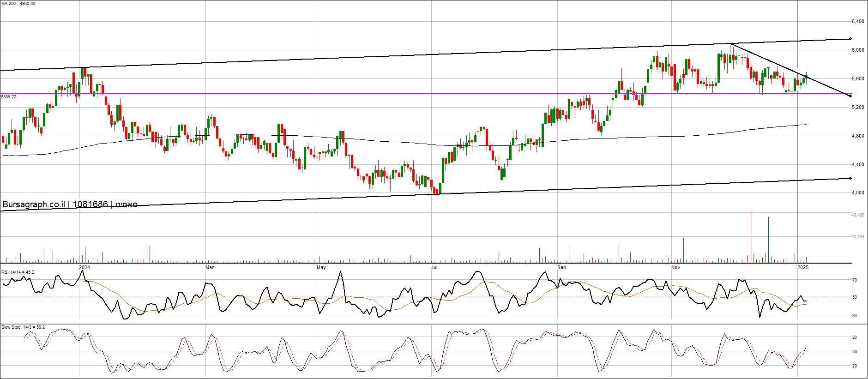Select the upper channel line's right endpoint handle

coord(850,39)
